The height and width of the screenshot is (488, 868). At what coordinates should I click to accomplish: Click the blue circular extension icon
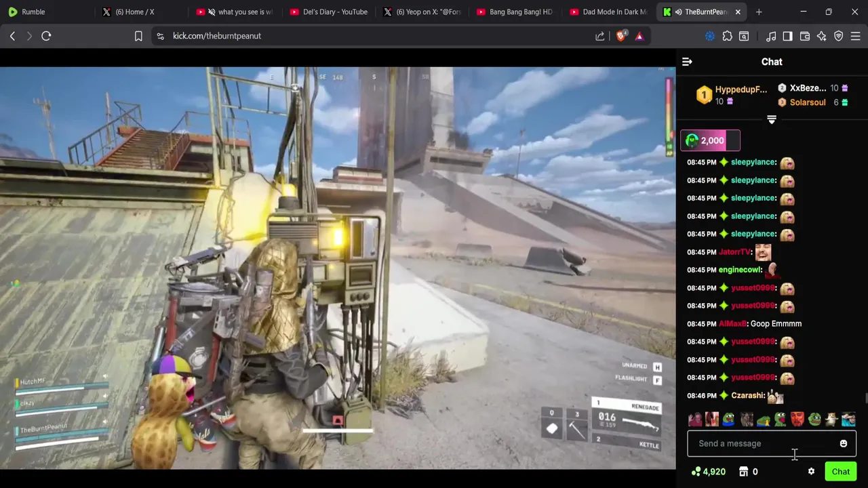click(x=710, y=36)
